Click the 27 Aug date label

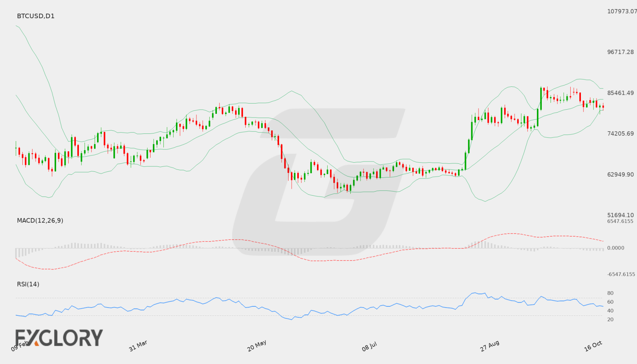[x=490, y=346]
